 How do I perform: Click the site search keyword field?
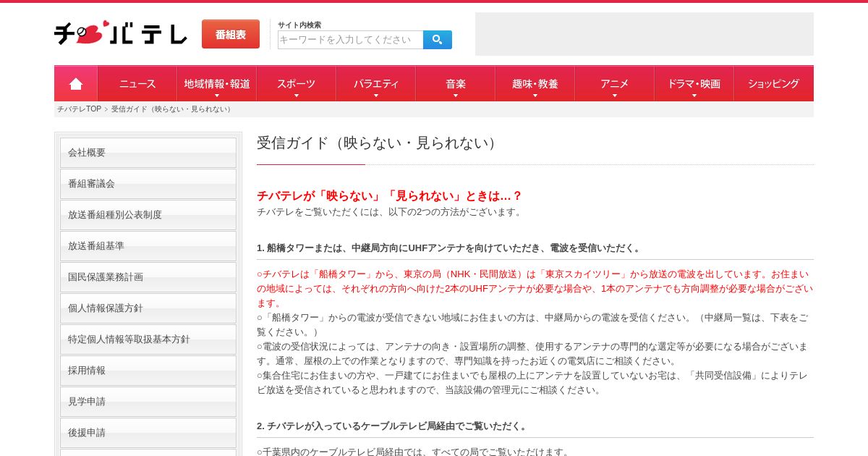pos(351,40)
